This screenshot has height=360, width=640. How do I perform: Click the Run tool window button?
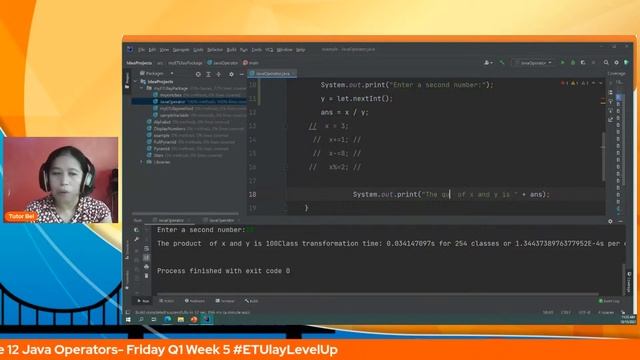[x=143, y=301]
